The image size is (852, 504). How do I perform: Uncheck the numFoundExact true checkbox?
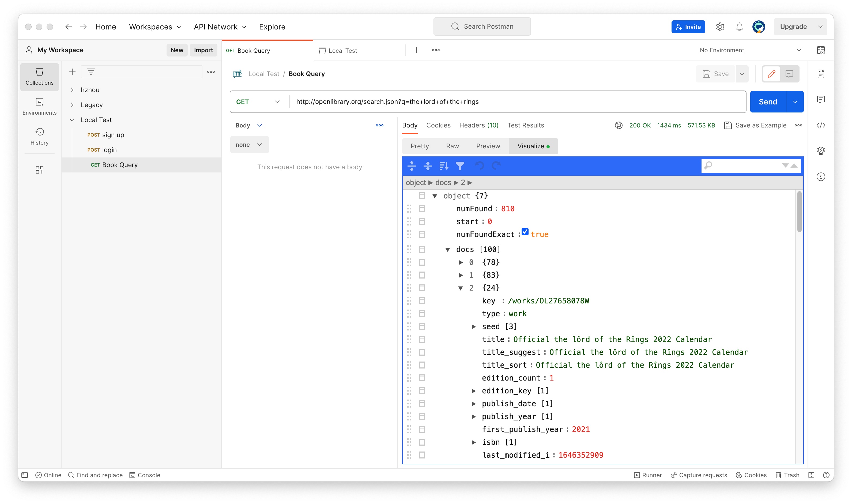525,232
